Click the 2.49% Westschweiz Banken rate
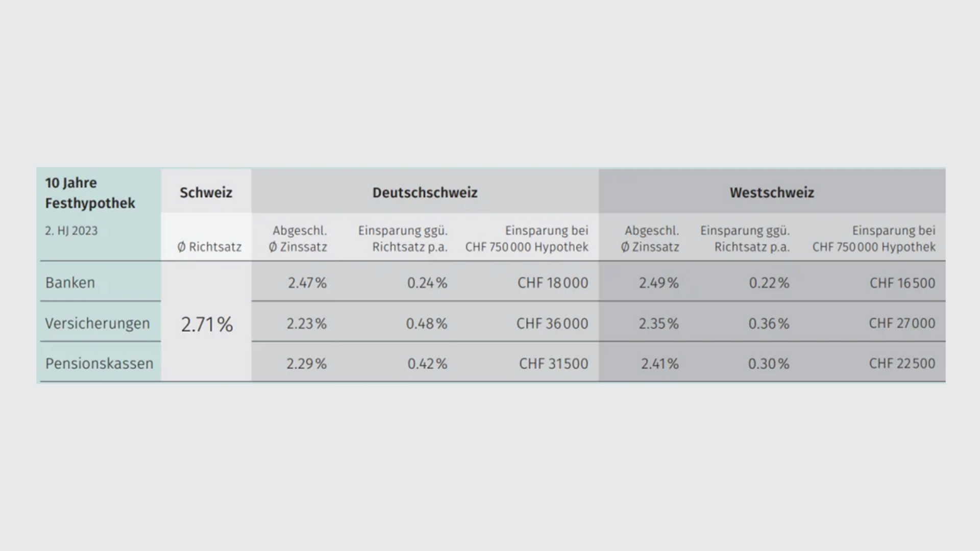This screenshot has width=980, height=551. [658, 283]
